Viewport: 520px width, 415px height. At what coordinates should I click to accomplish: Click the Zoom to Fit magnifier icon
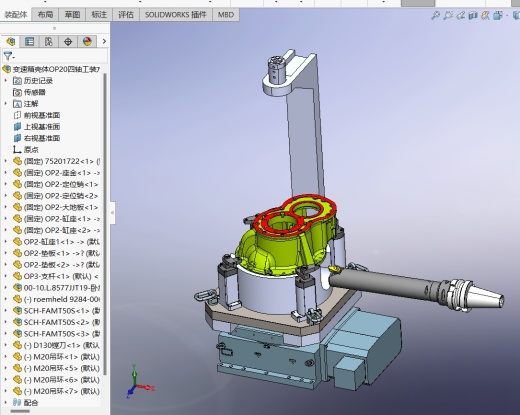coord(435,15)
